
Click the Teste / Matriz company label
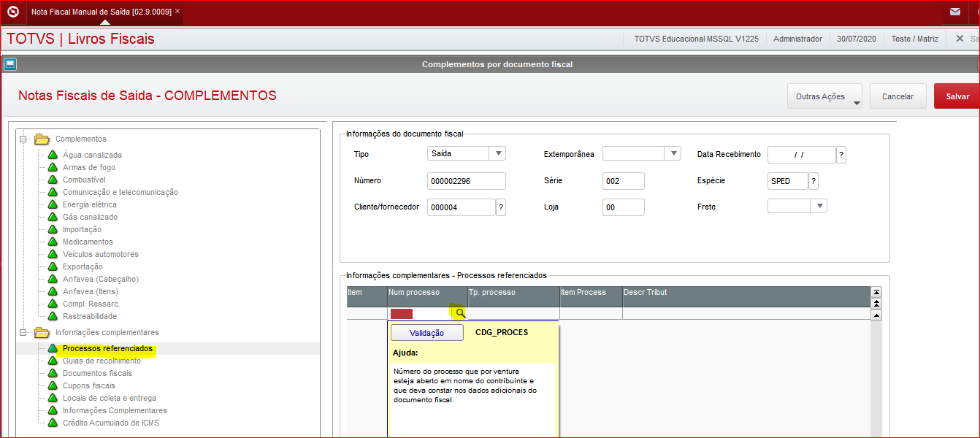(916, 39)
